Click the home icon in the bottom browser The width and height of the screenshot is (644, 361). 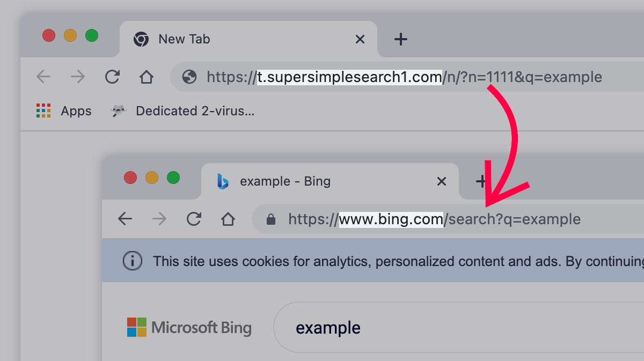pos(228,219)
